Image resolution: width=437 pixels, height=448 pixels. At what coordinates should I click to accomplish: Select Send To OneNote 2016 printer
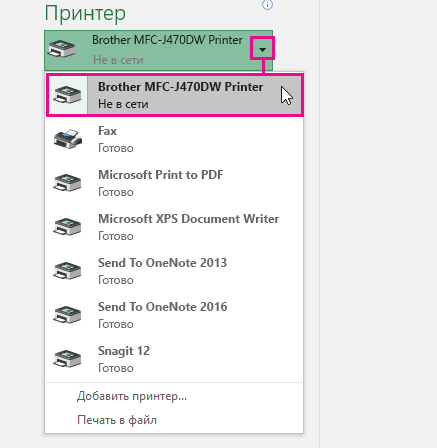tap(174, 315)
